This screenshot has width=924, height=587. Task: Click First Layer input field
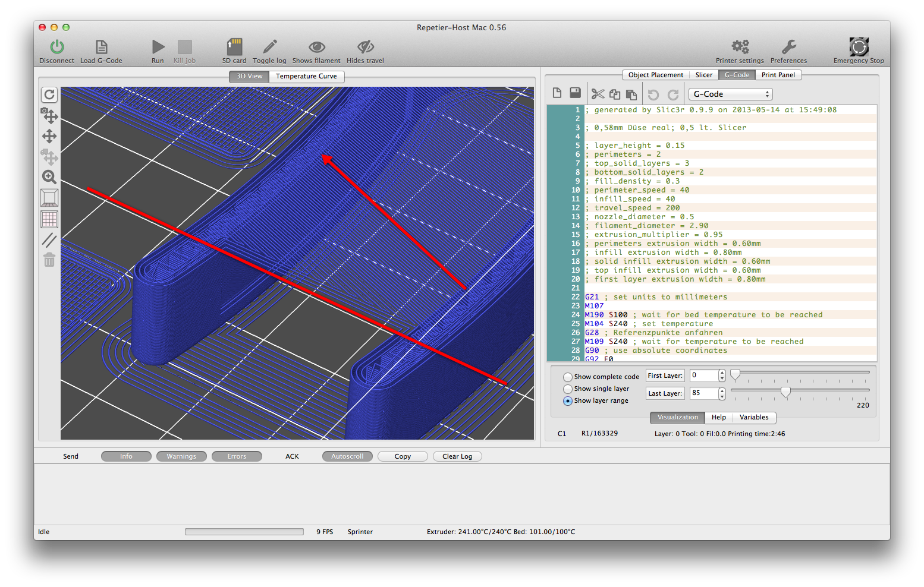tap(704, 375)
